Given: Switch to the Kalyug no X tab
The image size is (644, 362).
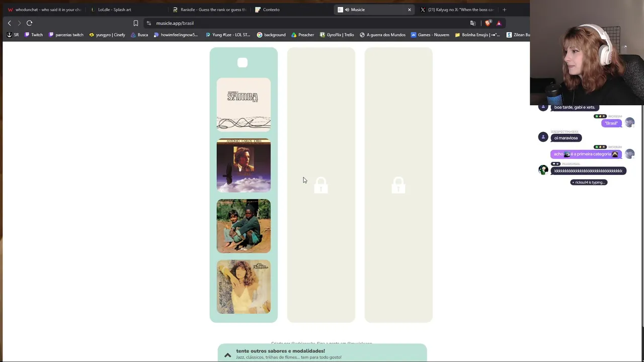Looking at the screenshot, I should pos(458,10).
